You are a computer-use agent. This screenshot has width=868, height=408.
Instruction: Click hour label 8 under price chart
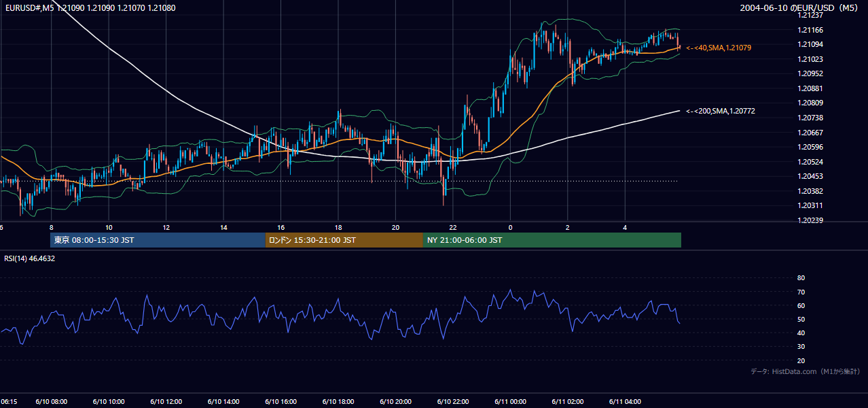(x=51, y=228)
